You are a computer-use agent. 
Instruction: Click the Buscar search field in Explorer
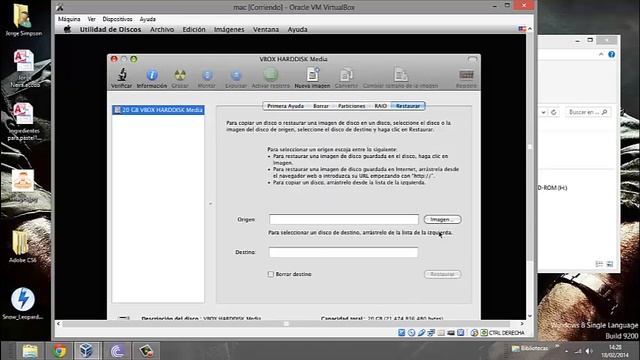tap(588, 112)
